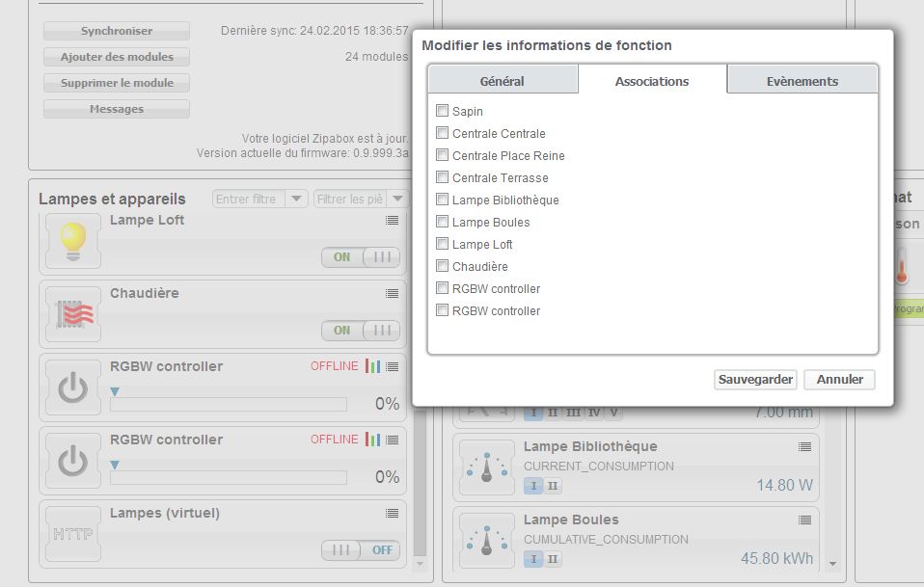924x587 pixels.
Task: Click Supprimer le module button
Action: click(117, 83)
